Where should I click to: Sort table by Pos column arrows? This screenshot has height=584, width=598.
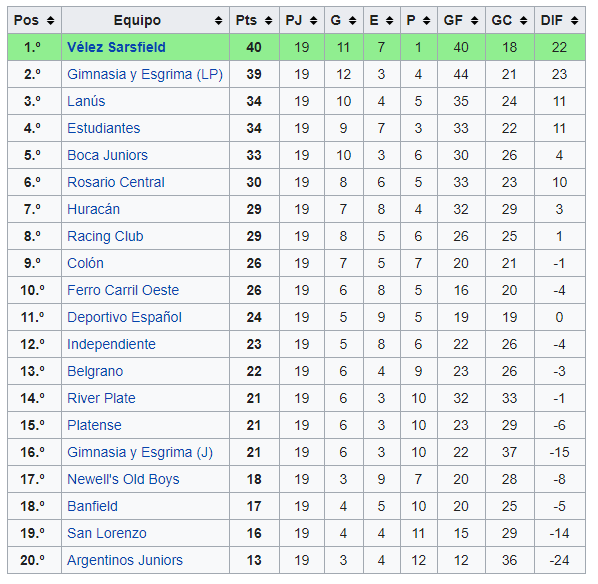[50, 21]
